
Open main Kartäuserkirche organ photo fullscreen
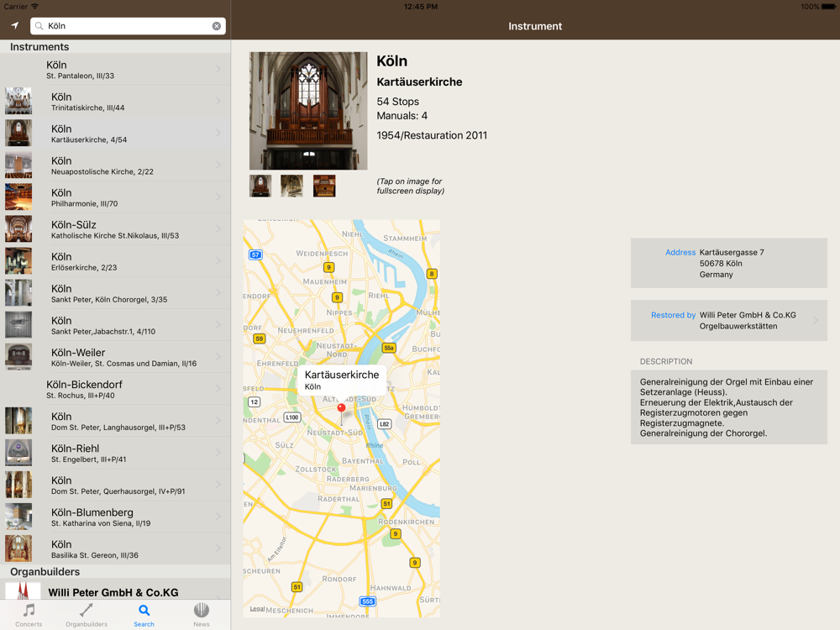click(x=308, y=111)
